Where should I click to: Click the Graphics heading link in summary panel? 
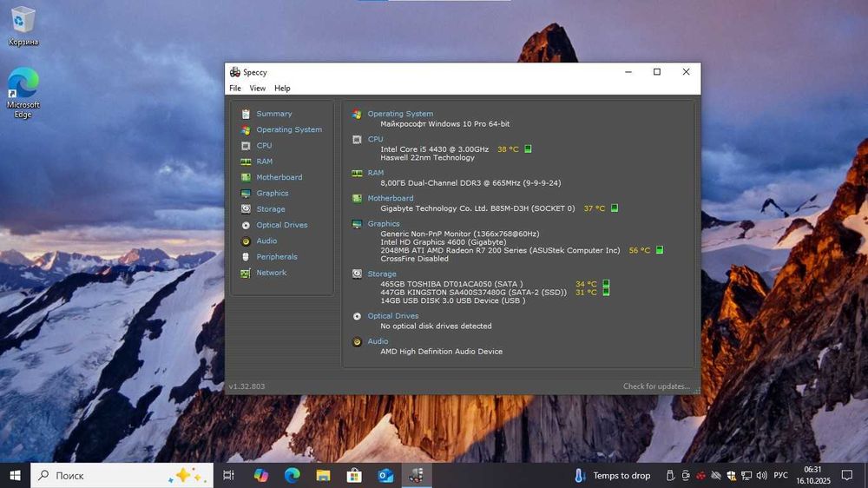tap(384, 224)
